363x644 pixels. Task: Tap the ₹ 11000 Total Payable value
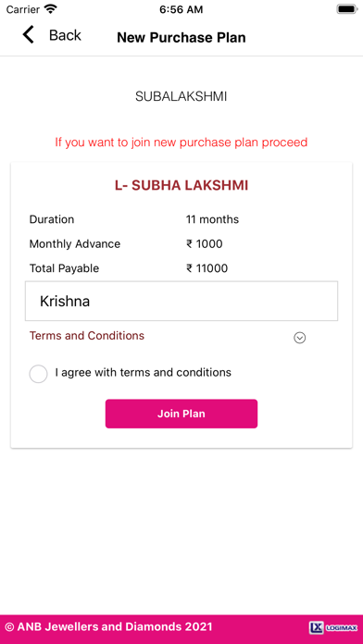point(207,268)
